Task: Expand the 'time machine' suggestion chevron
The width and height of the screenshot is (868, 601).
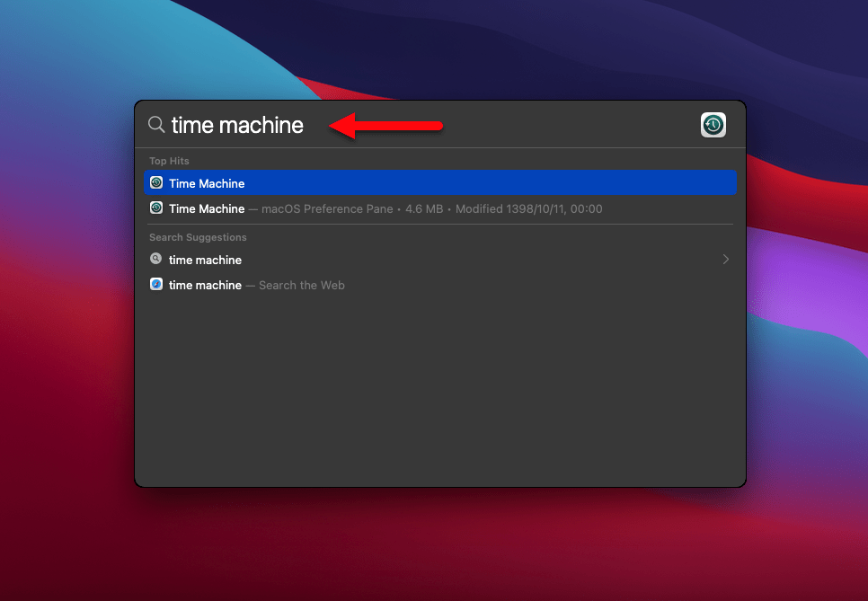Action: (726, 260)
